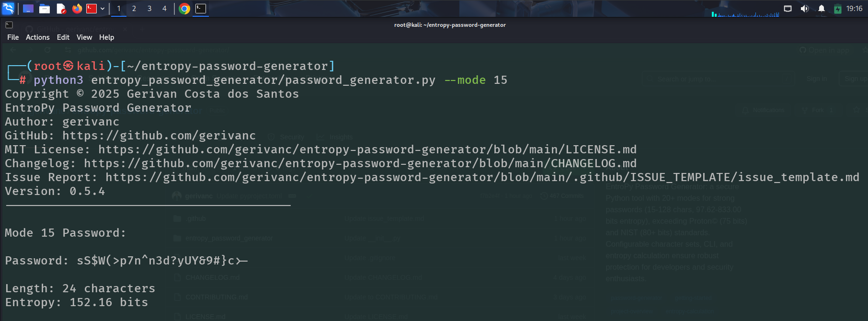Viewport: 868px width, 321px height.
Task: Click the root@kali prompt path
Action: point(228,66)
